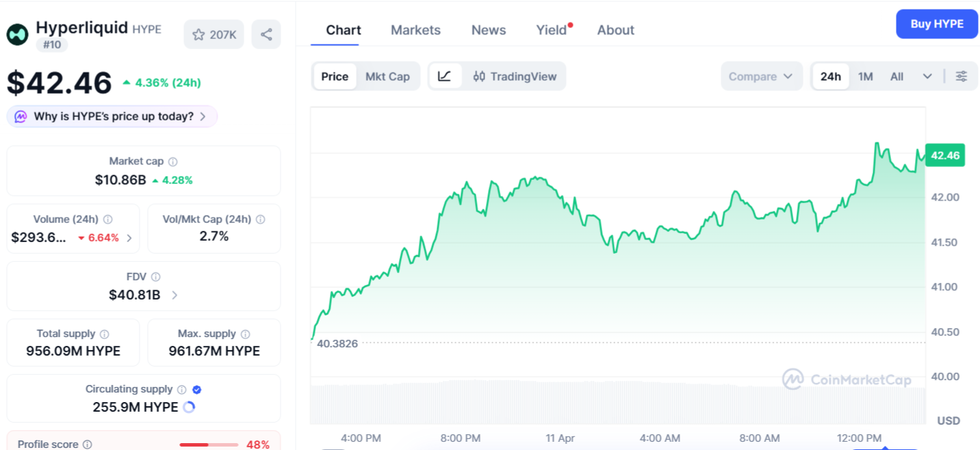Open the share icon next to watchlist
Screen dimensions: 980x450
tap(266, 34)
